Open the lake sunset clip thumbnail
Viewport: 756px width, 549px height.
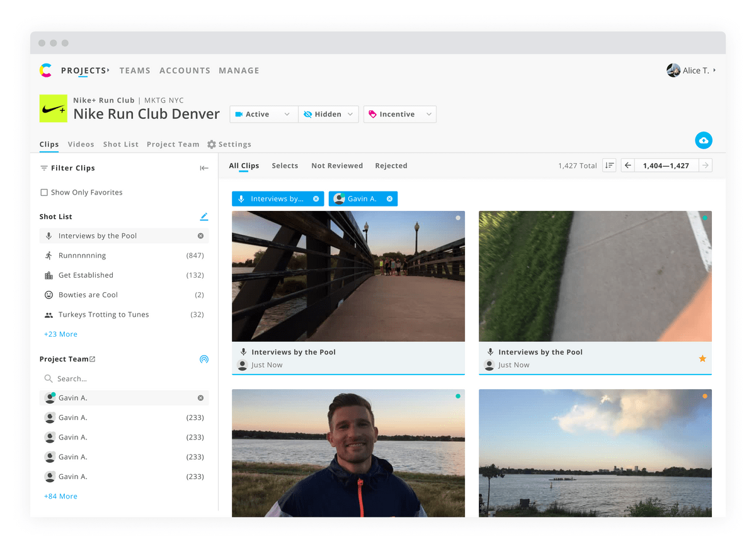pyautogui.click(x=595, y=453)
